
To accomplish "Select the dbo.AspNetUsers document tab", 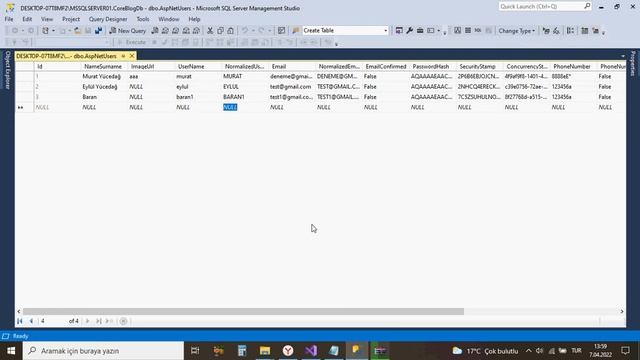I will pyautogui.click(x=67, y=56).
